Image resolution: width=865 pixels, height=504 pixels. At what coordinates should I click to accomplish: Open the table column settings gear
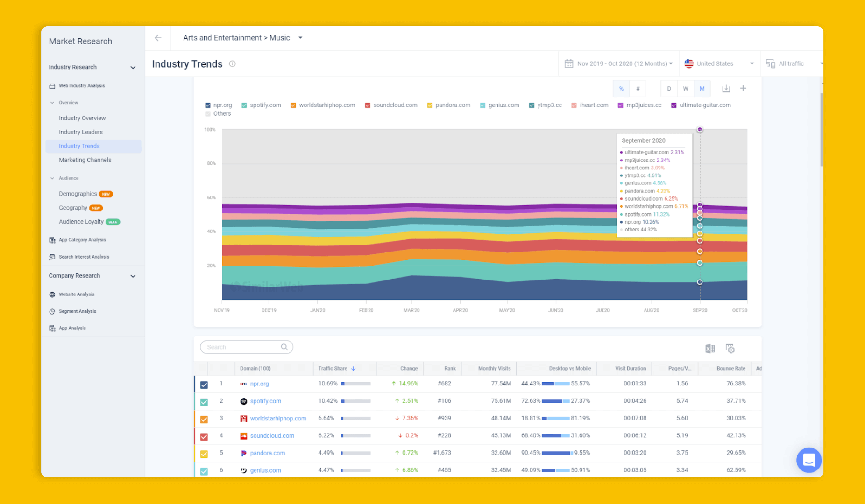point(730,349)
